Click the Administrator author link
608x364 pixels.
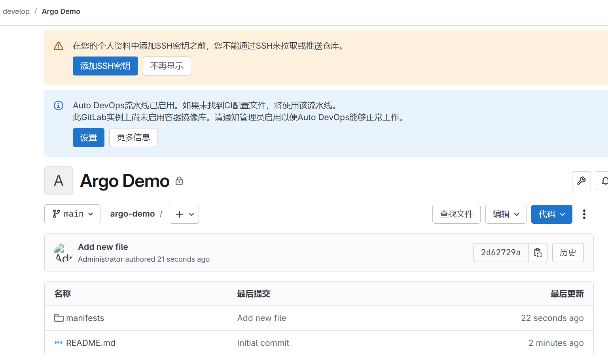(100, 259)
